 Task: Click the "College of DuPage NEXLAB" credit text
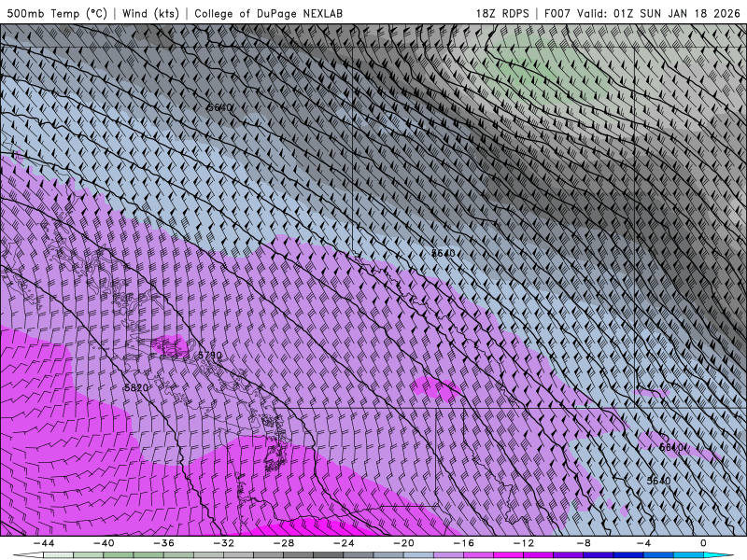[268, 13]
